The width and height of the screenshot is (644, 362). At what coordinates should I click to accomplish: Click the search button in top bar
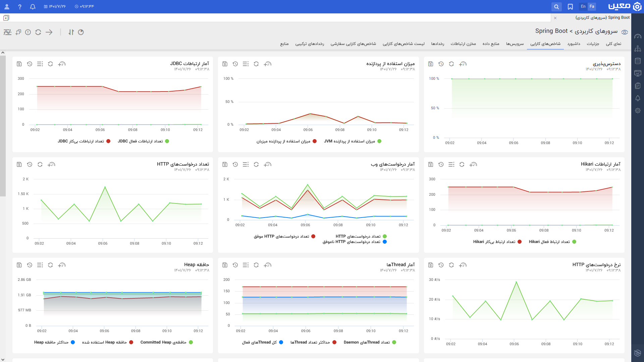556,7
